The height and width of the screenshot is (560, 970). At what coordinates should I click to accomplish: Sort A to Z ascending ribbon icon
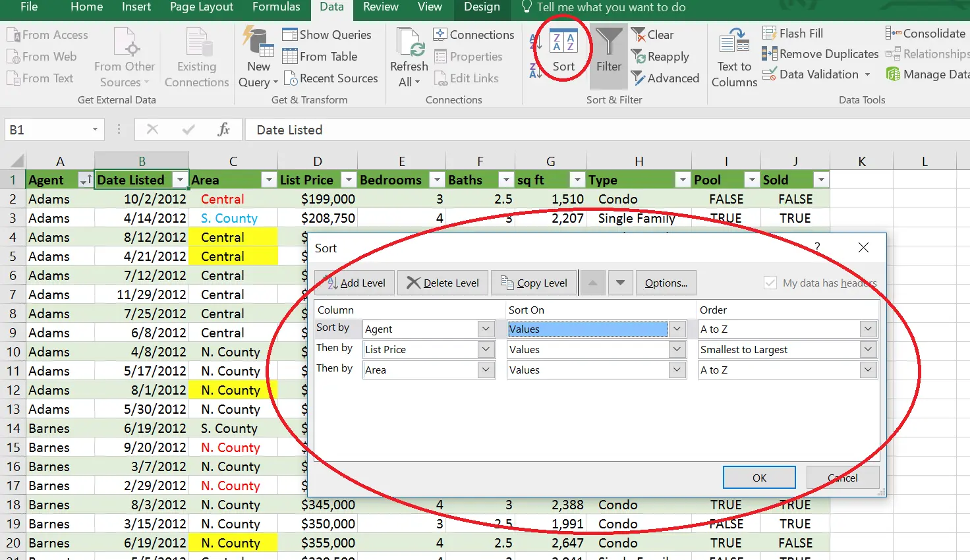[x=536, y=42]
